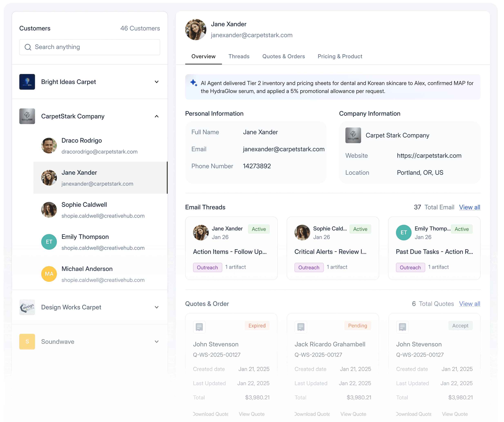Click the Design Works Carpet logo
The width and height of the screenshot is (504, 422).
point(27,307)
